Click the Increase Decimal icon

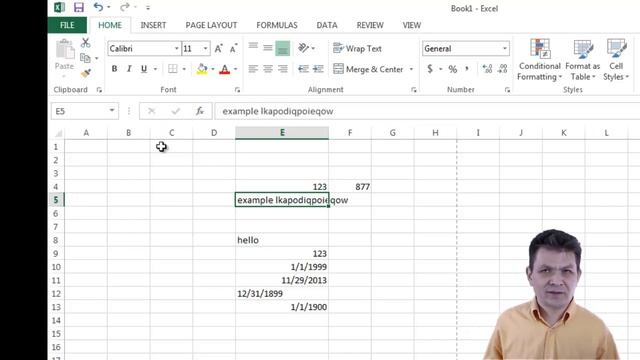487,69
